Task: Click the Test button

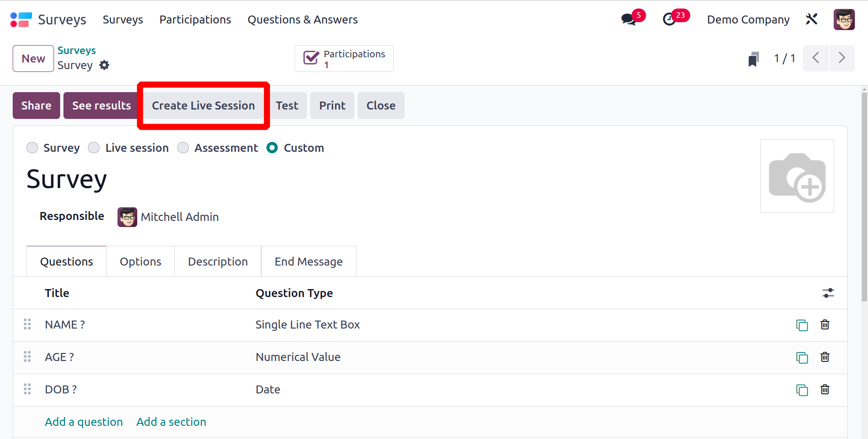Action: pyautogui.click(x=287, y=105)
